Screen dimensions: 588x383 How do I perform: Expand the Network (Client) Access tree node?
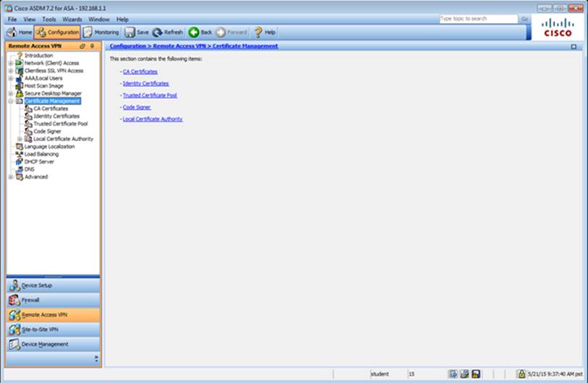pyautogui.click(x=10, y=63)
